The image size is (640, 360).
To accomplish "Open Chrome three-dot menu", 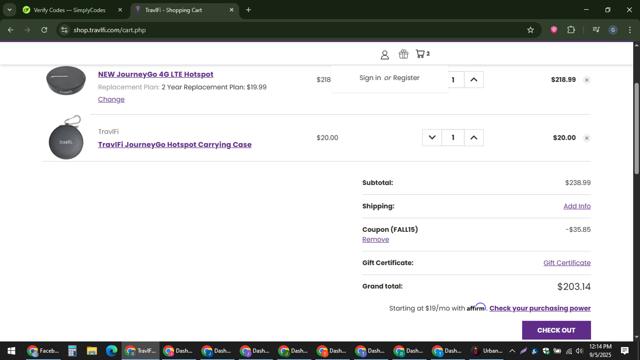I will click(630, 30).
